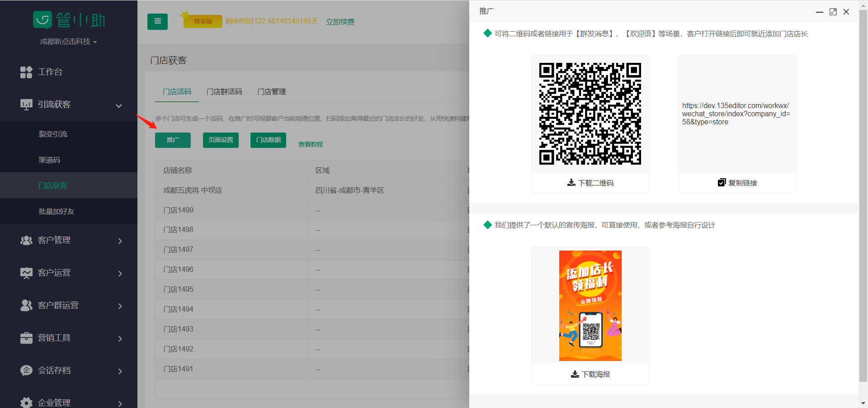Expand the 客户运营 submenu arrow

[120, 274]
